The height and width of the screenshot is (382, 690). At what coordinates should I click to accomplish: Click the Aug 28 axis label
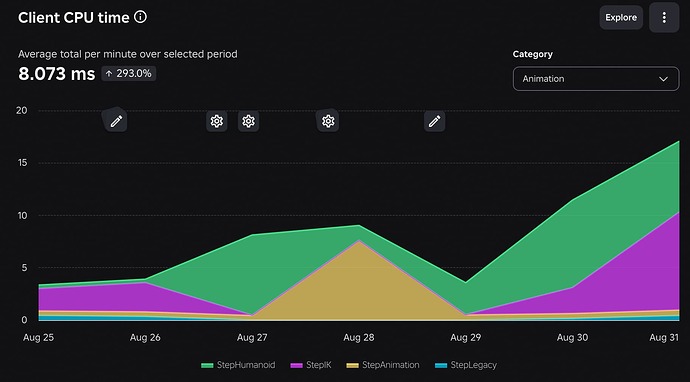[359, 338]
